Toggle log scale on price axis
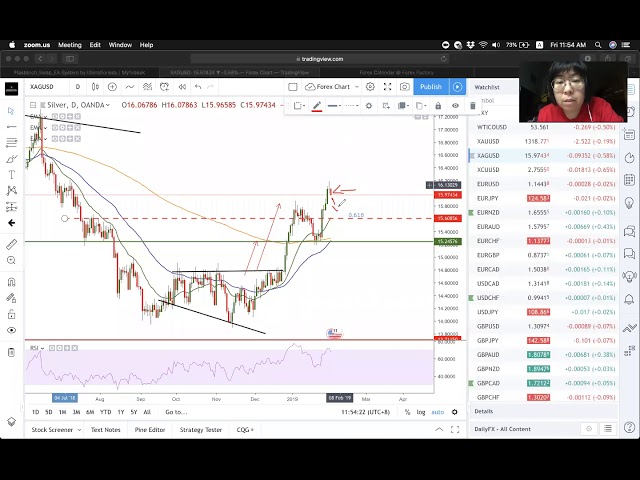Viewport: 640px width, 480px height. coord(421,412)
